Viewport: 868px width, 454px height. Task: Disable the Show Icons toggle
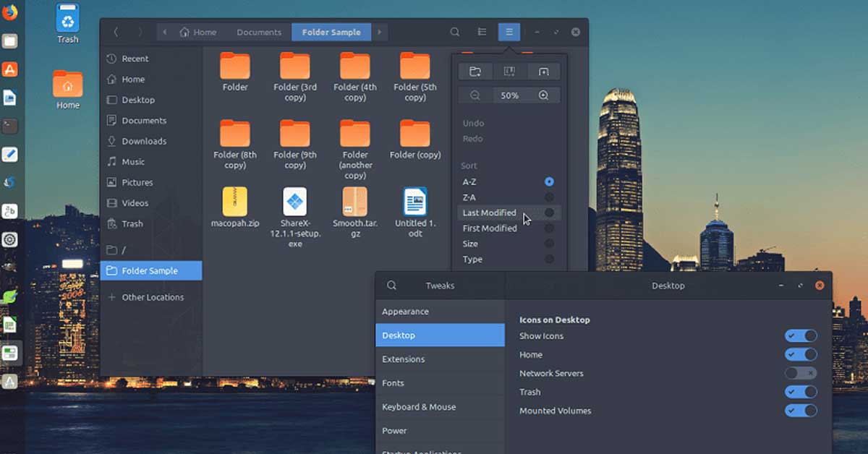point(801,335)
